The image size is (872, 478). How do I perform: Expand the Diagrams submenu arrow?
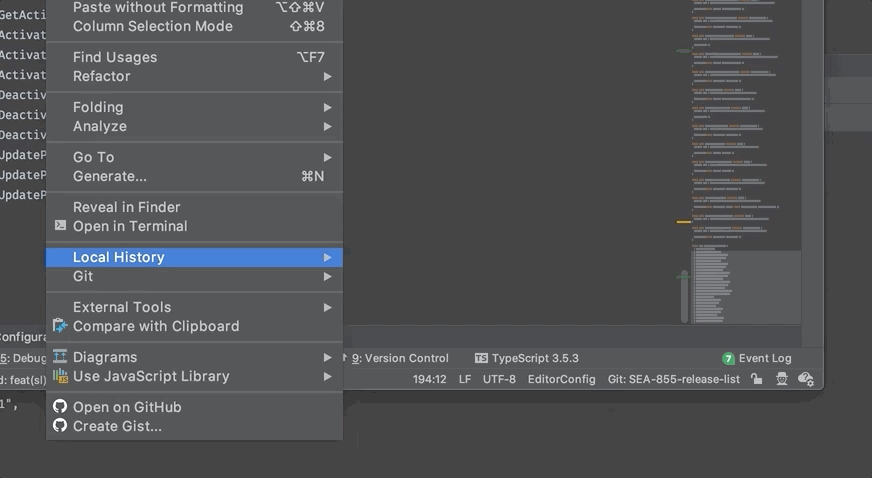[x=328, y=357]
